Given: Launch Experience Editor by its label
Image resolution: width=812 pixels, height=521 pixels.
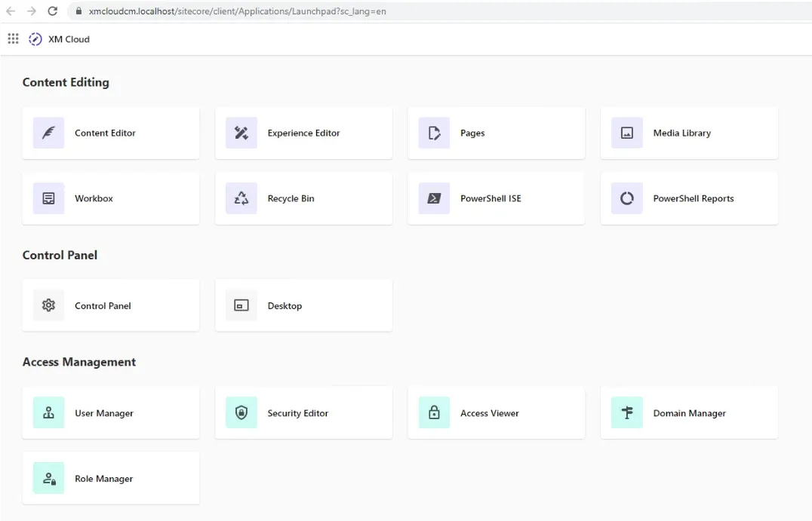Looking at the screenshot, I should point(303,133).
